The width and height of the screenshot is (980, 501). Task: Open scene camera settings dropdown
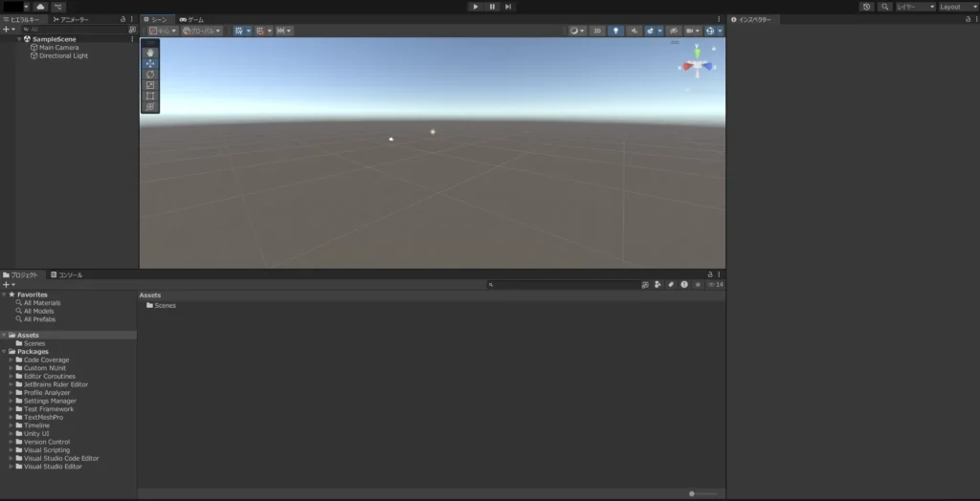tap(693, 31)
